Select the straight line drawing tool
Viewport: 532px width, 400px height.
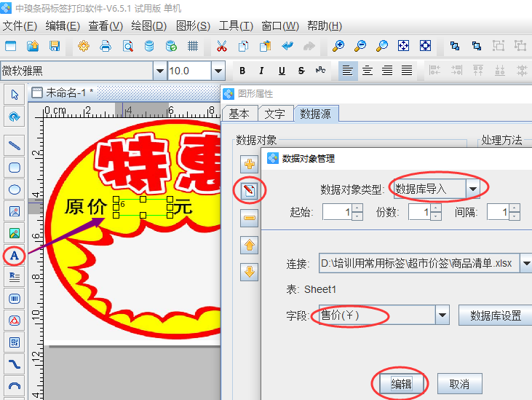tap(14, 145)
